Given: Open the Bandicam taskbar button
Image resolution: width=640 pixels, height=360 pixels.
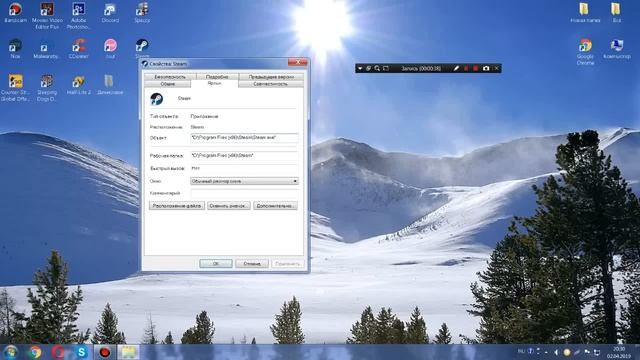Looking at the screenshot, I should [105, 352].
